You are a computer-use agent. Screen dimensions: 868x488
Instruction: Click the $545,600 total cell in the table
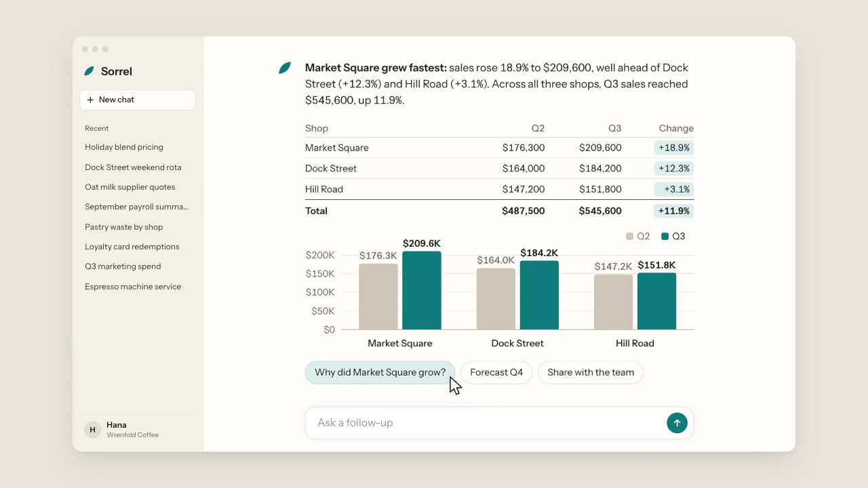[x=600, y=211]
